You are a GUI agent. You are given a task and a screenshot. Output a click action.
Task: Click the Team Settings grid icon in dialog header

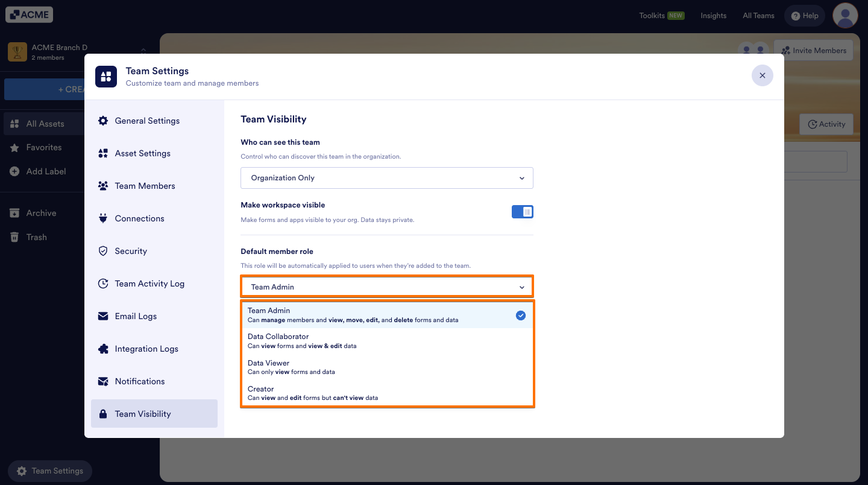point(106,77)
